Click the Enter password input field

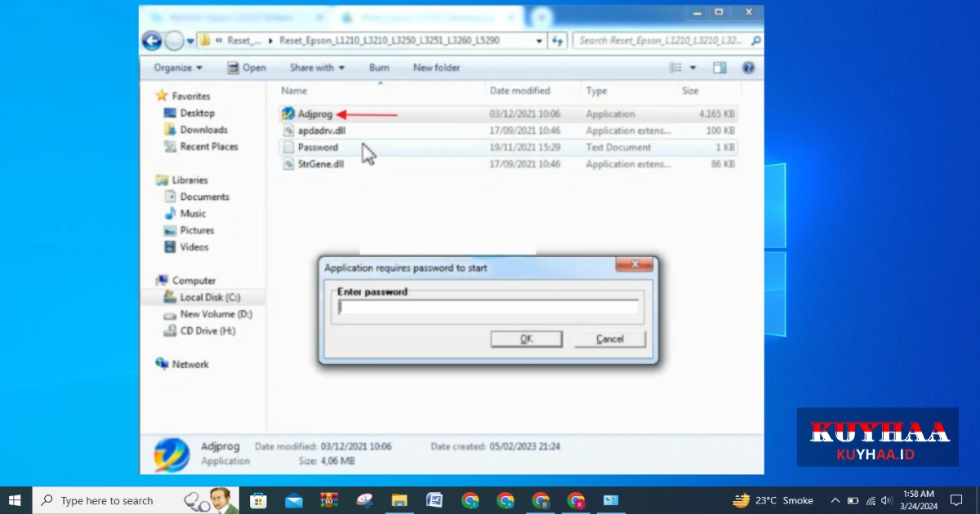488,308
